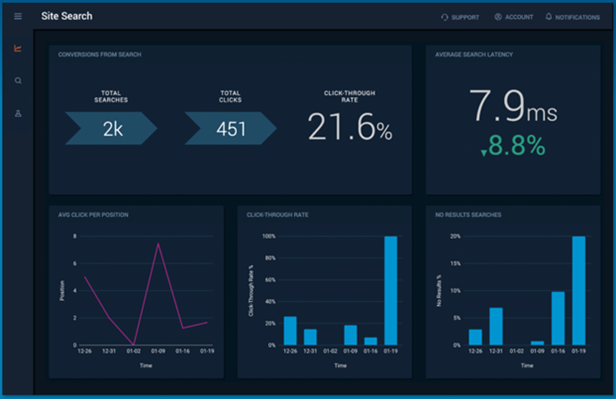This screenshot has height=399, width=616.
Task: Click the Notifications bell icon
Action: pyautogui.click(x=549, y=16)
